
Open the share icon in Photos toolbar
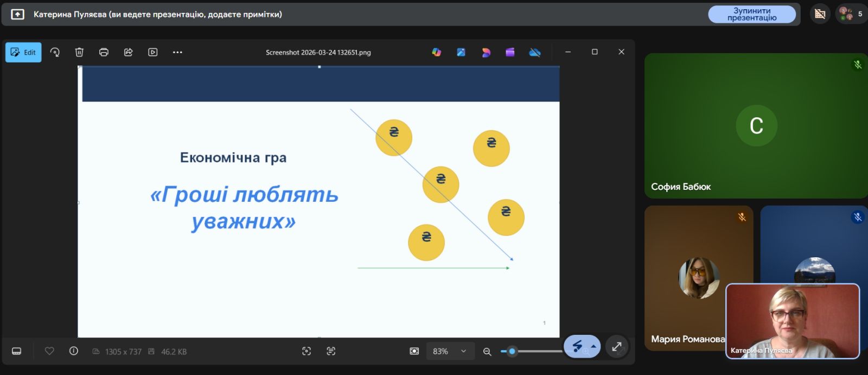pyautogui.click(x=129, y=53)
